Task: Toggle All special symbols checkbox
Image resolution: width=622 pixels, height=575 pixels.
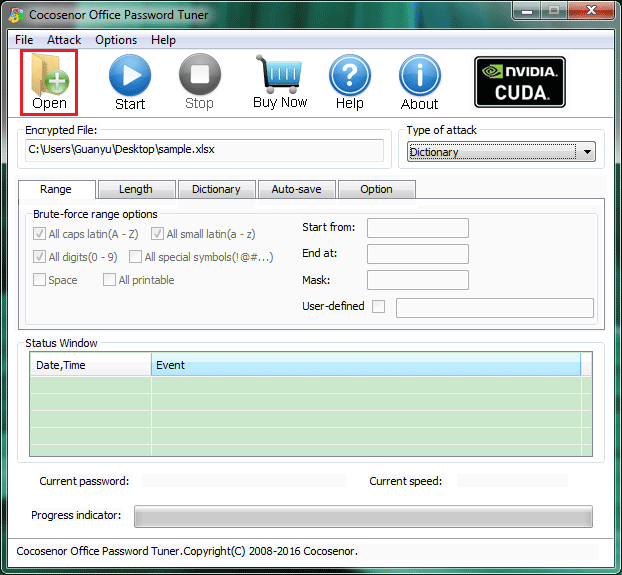Action: click(135, 257)
